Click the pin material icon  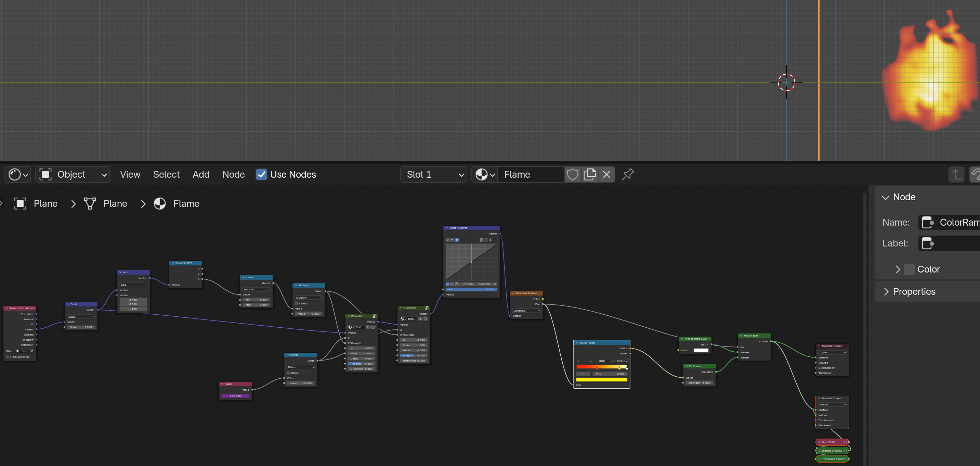pyautogui.click(x=628, y=174)
